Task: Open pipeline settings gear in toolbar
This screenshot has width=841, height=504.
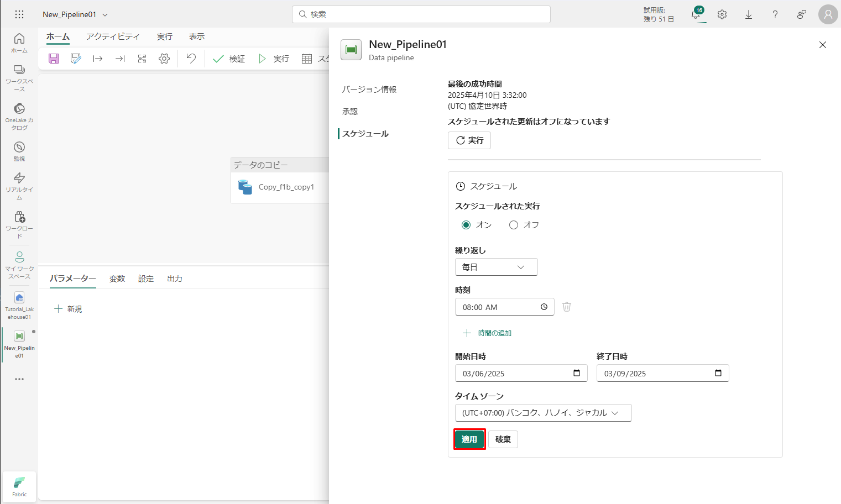Action: coord(164,59)
